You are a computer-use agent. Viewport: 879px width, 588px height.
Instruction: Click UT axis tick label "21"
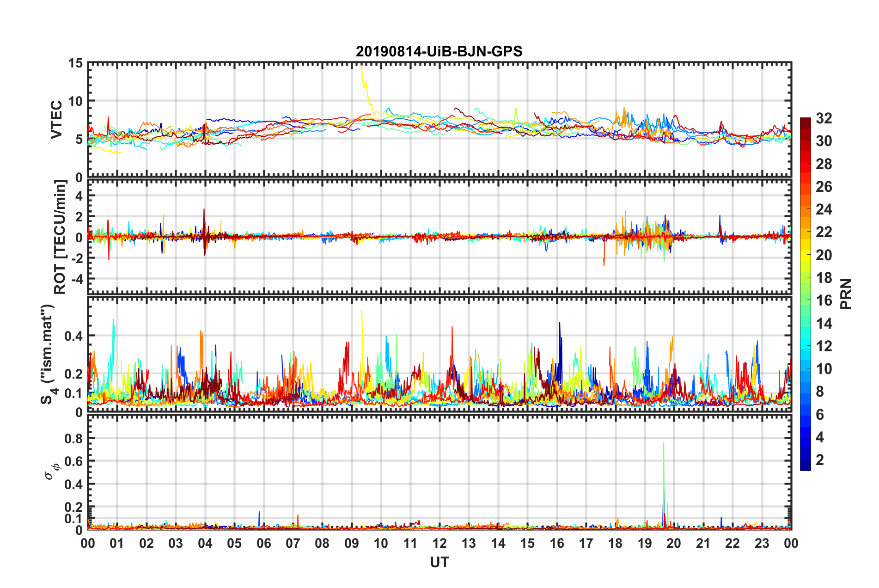(x=703, y=543)
